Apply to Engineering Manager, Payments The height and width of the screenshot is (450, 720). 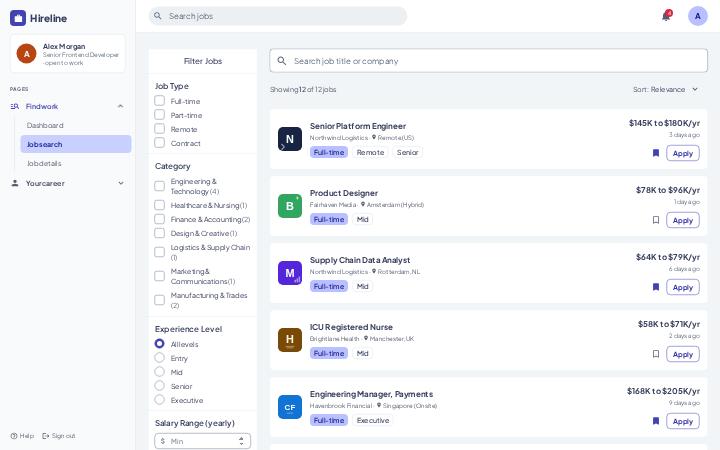(x=683, y=422)
